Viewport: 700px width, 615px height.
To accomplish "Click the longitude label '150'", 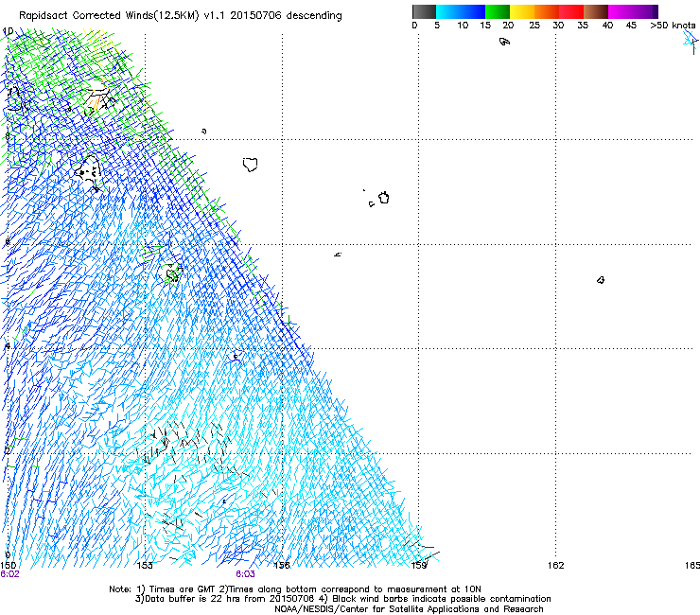I will 8,566.
